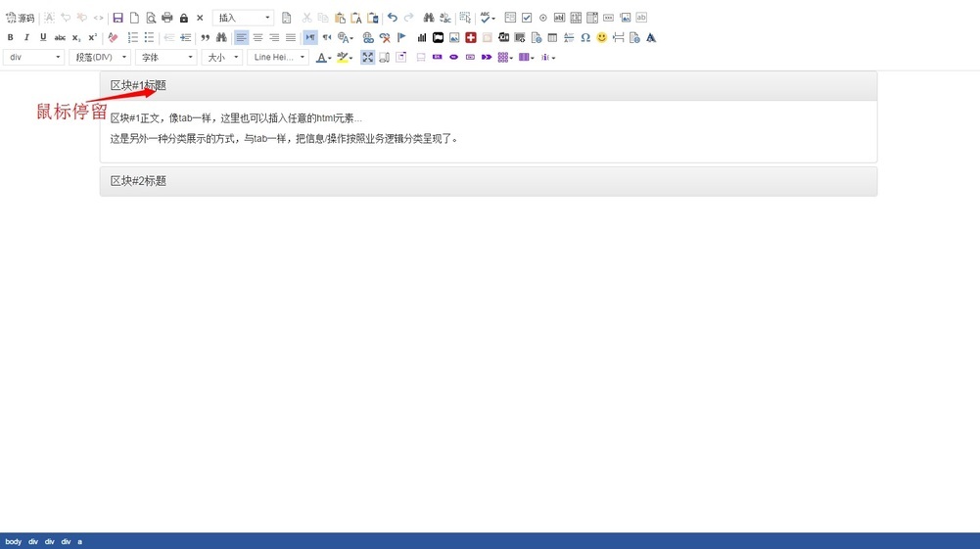Click the Select All icon
The width and height of the screenshot is (980, 549).
(465, 19)
